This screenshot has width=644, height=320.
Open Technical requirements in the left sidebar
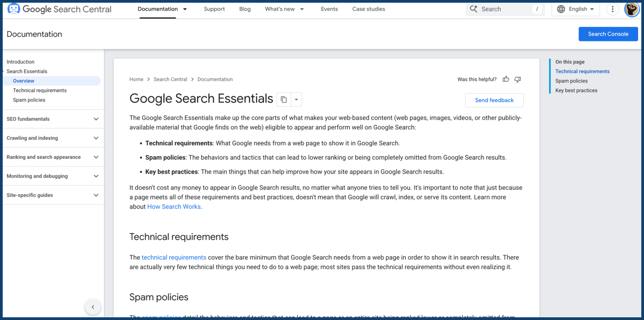(40, 90)
